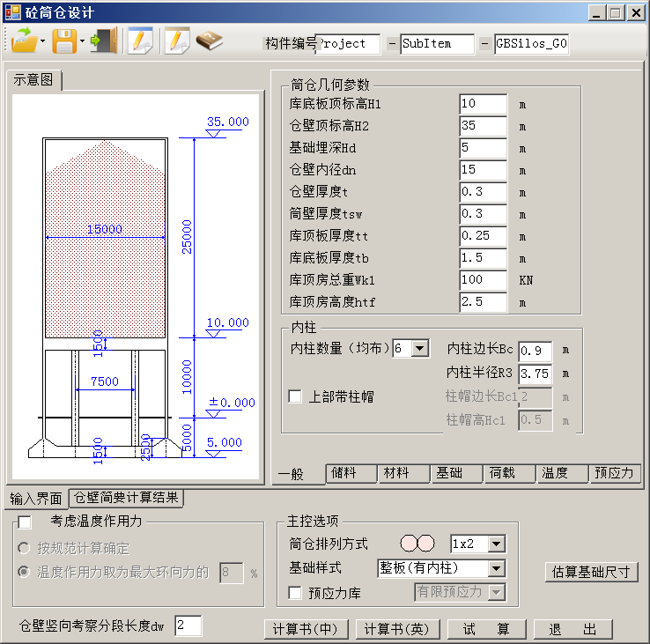Switch to the 预应力 tab
Image resolution: width=650 pixels, height=644 pixels.
tap(615, 473)
